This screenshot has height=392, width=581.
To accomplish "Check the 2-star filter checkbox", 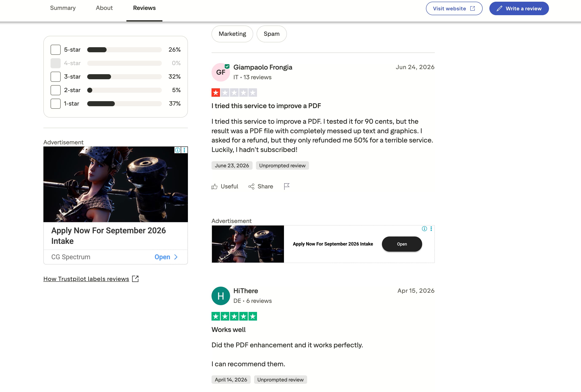I will pos(55,90).
